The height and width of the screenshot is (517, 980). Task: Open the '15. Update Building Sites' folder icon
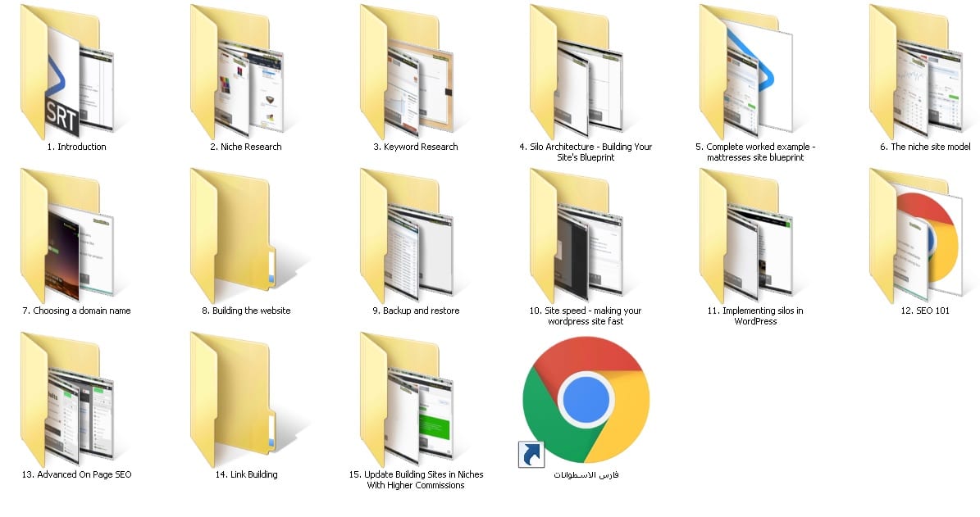point(407,400)
